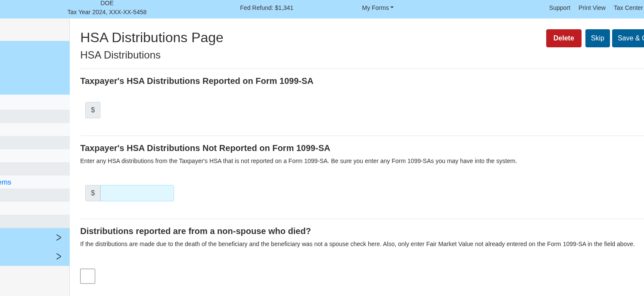Viewport: 644px width, 296px height.
Task: Click the dollar sign prefix on the not-reported field
Action: (x=93, y=193)
